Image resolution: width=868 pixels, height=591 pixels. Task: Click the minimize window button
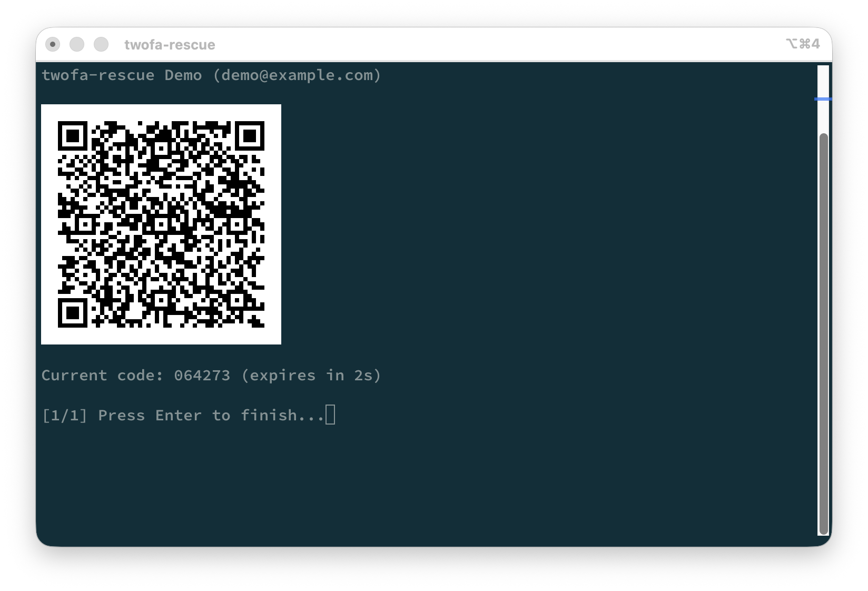tap(77, 44)
